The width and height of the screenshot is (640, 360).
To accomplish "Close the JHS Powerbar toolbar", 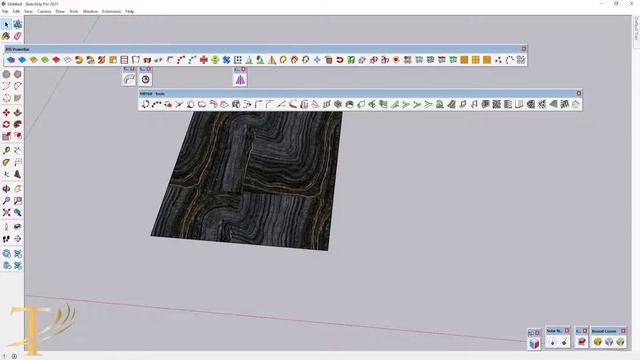I will coord(524,49).
